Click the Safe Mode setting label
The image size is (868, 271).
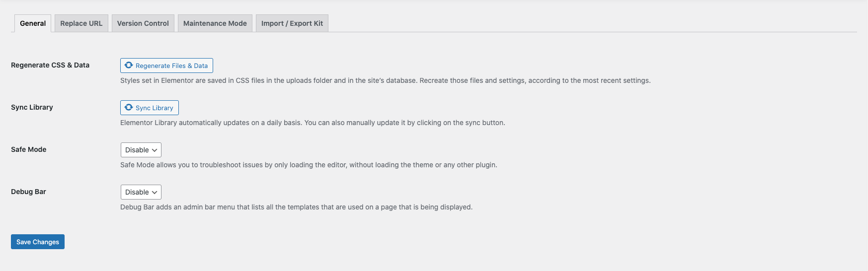pyautogui.click(x=29, y=149)
